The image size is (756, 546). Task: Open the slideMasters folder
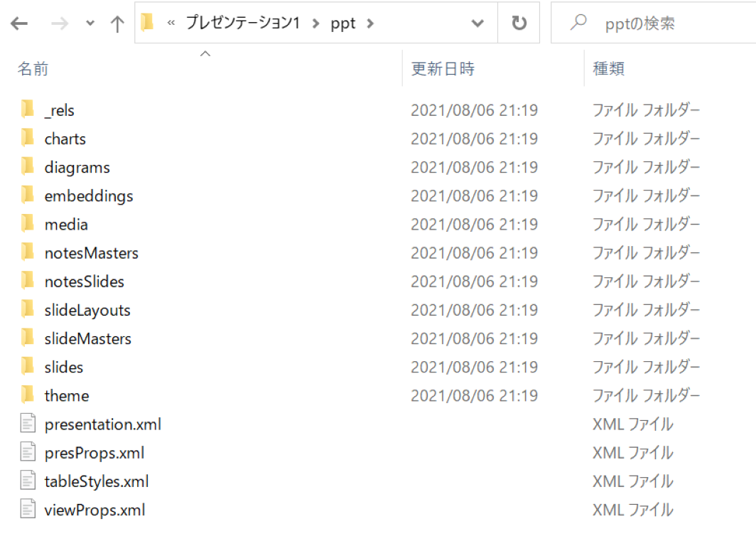coord(88,338)
